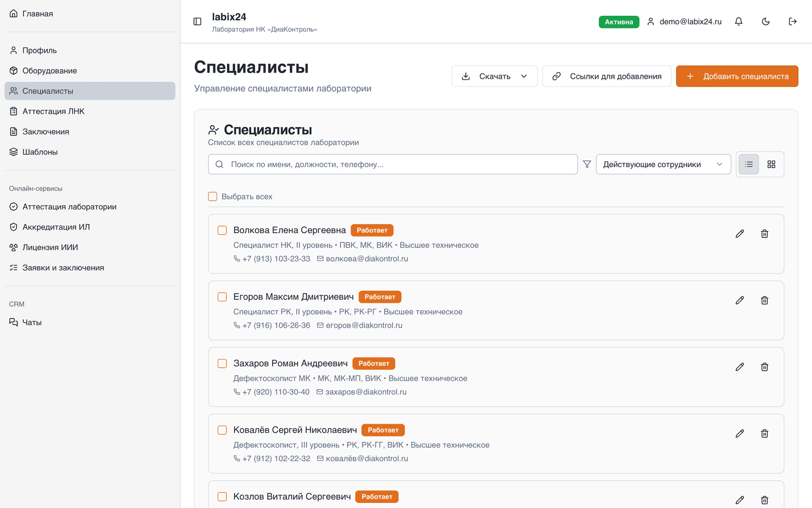This screenshot has height=508, width=812.
Task: Click the Специалисты card heading icon
Action: point(214,130)
